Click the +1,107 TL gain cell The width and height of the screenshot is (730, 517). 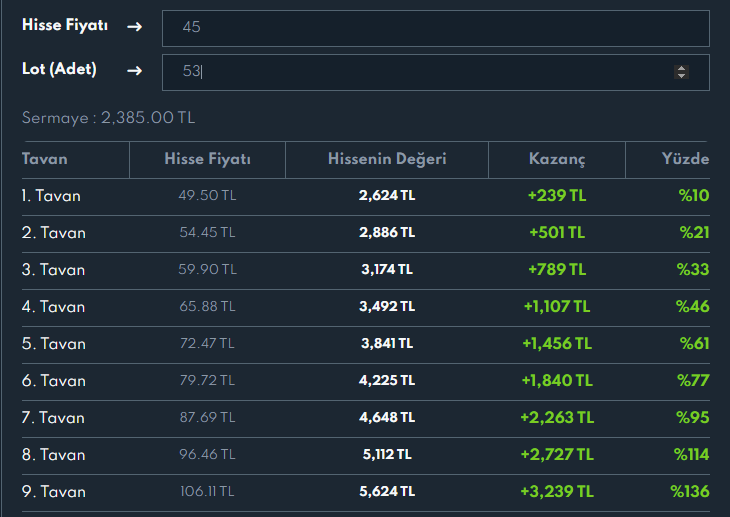[557, 306]
